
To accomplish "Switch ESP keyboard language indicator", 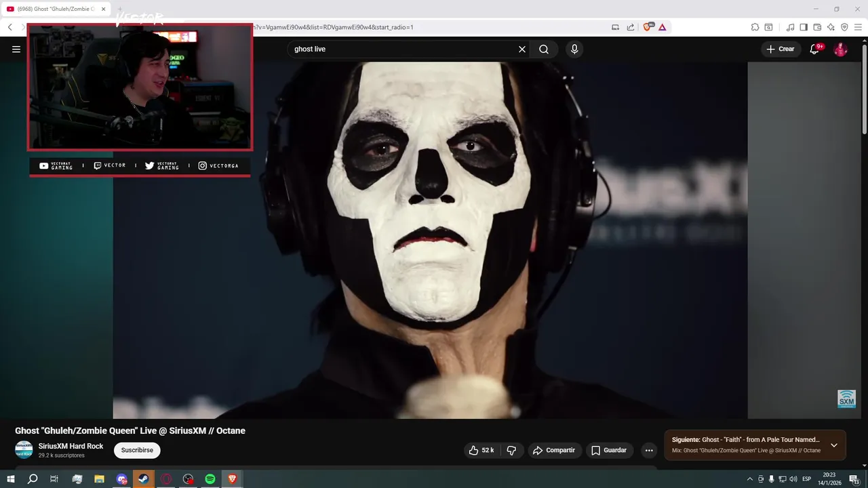I will [x=807, y=479].
